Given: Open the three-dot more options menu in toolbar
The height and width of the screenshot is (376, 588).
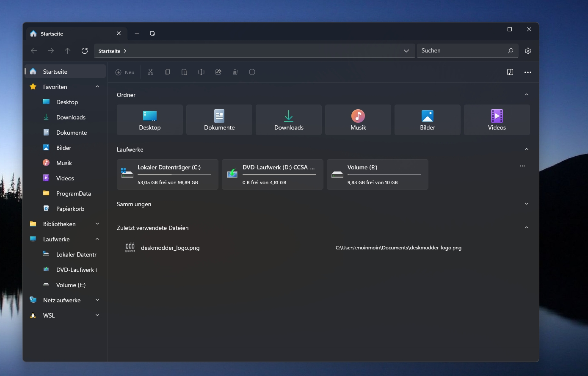Looking at the screenshot, I should point(527,72).
